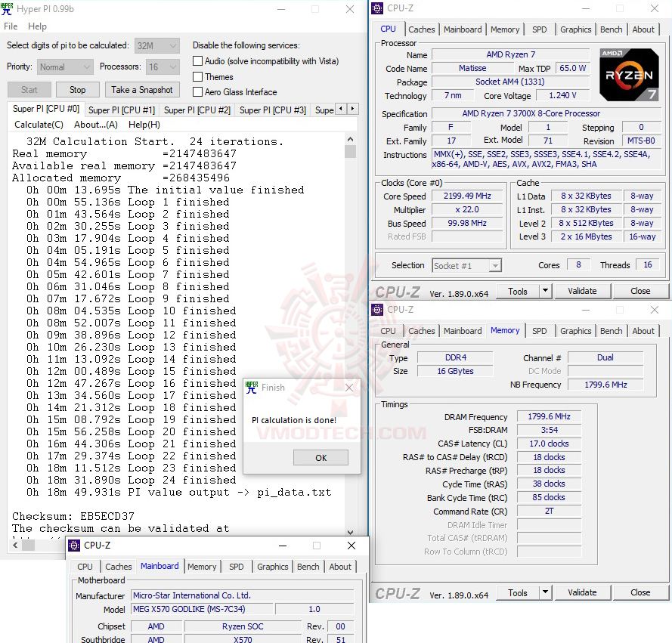672x643 pixels.
Task: Switch to Super PI [CPU #3] tab
Action: point(273,110)
